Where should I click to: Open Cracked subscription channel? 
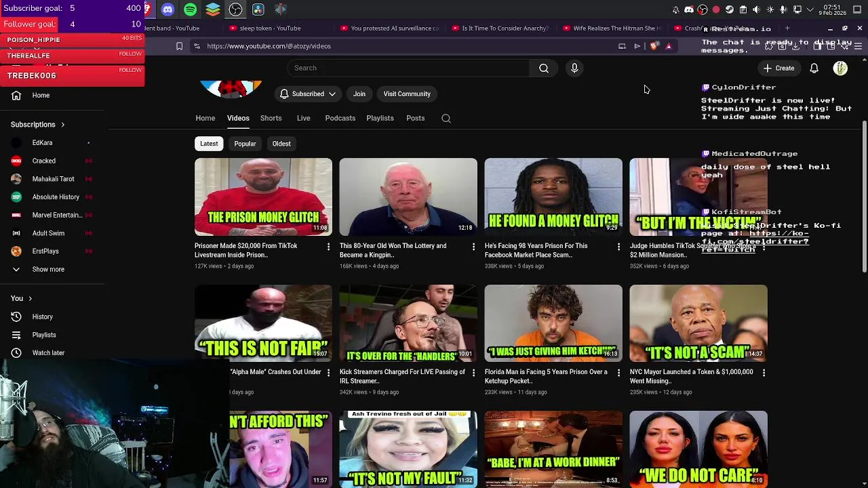(x=51, y=161)
